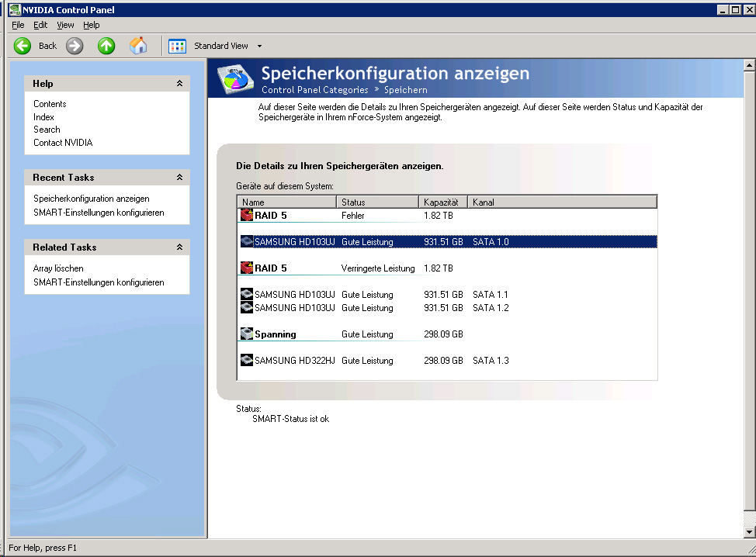
Task: Sort by the Status column header
Action: click(x=377, y=202)
